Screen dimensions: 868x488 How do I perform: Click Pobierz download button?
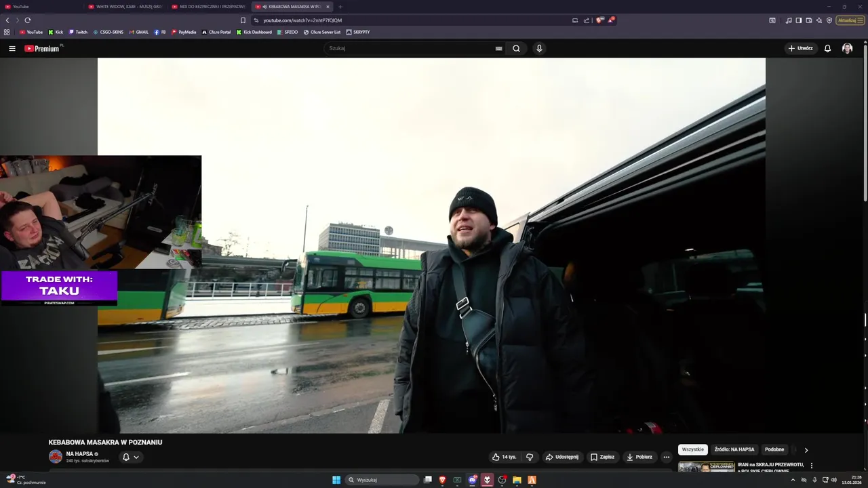639,457
